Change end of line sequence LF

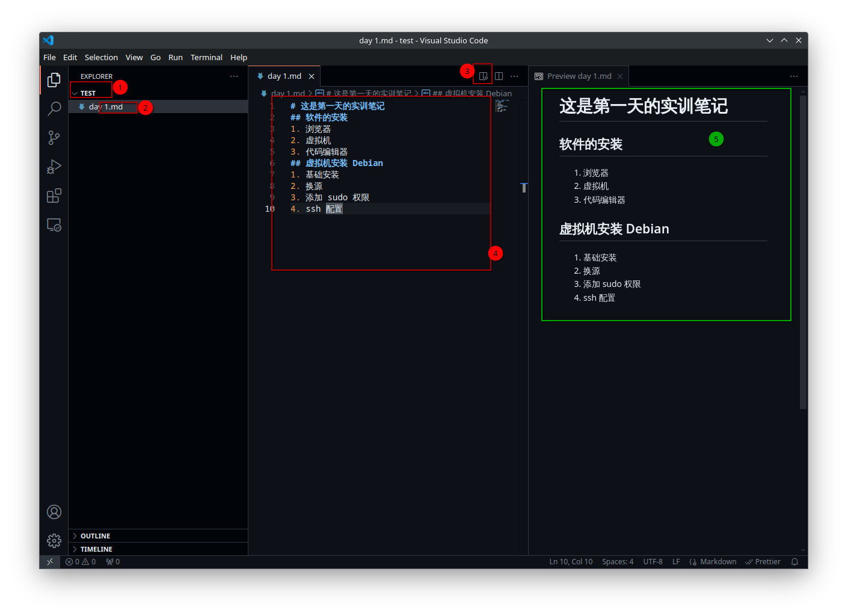(676, 562)
